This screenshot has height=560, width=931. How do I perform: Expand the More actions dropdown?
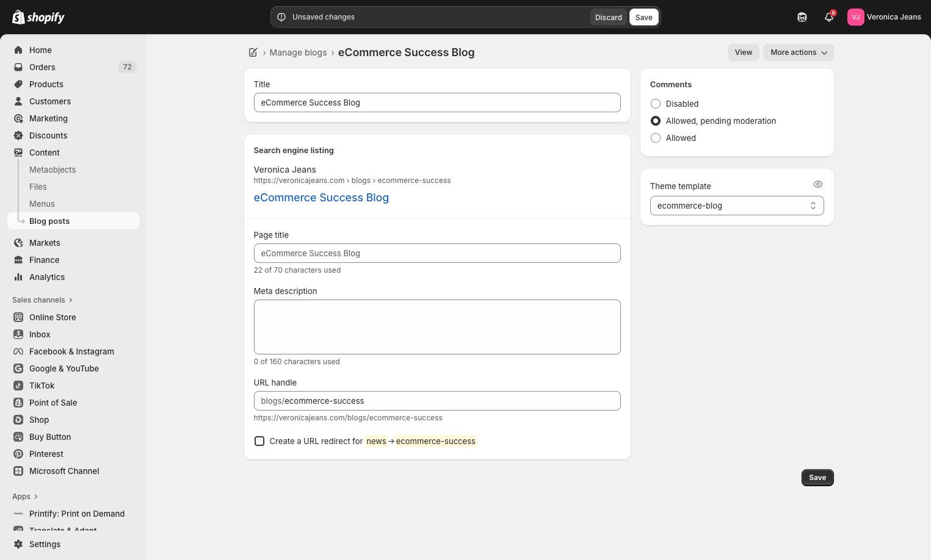(798, 52)
